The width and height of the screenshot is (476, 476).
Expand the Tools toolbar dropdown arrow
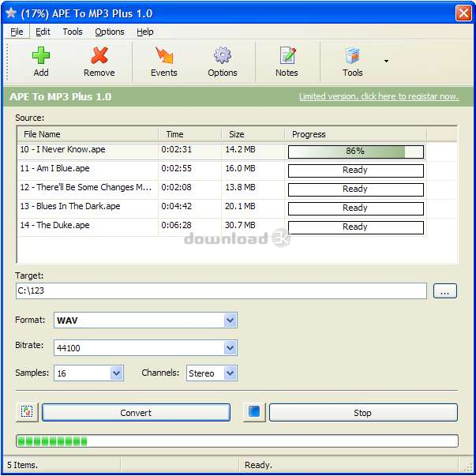pos(386,61)
